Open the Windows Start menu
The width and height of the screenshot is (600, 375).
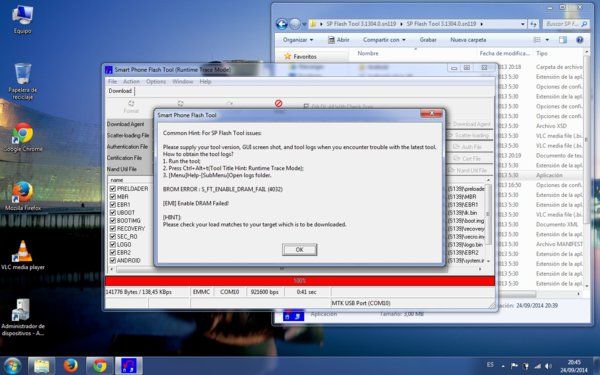coord(12,366)
